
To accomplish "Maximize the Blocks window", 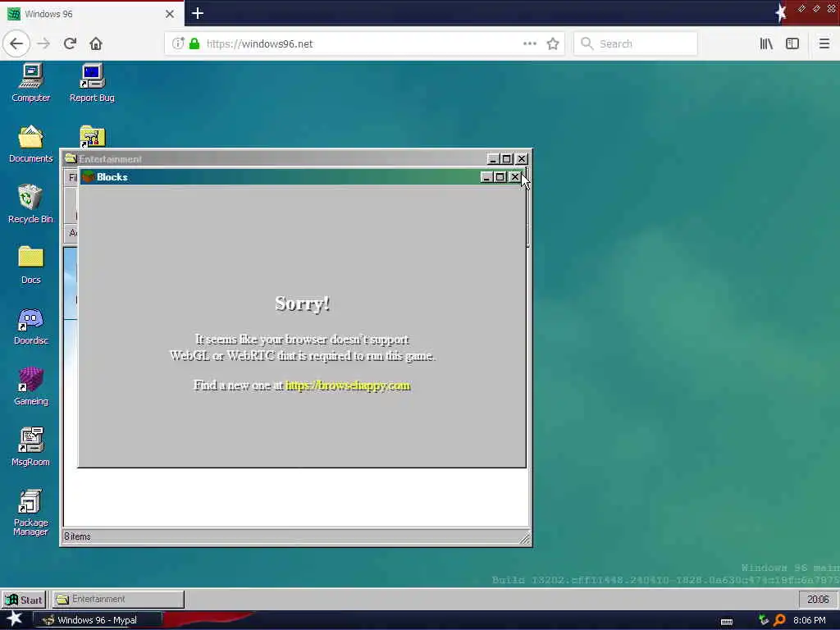I will [x=500, y=177].
